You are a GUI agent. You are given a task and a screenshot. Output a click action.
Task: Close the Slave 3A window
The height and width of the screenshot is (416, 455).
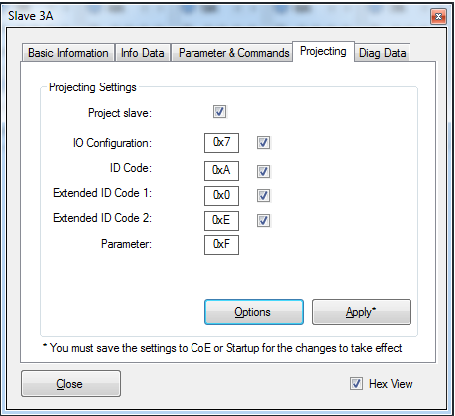click(x=438, y=16)
